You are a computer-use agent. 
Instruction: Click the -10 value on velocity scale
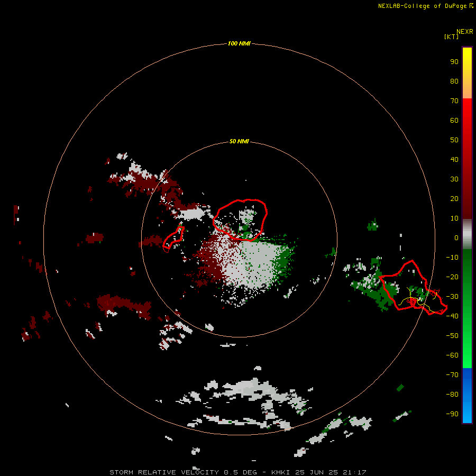452,258
